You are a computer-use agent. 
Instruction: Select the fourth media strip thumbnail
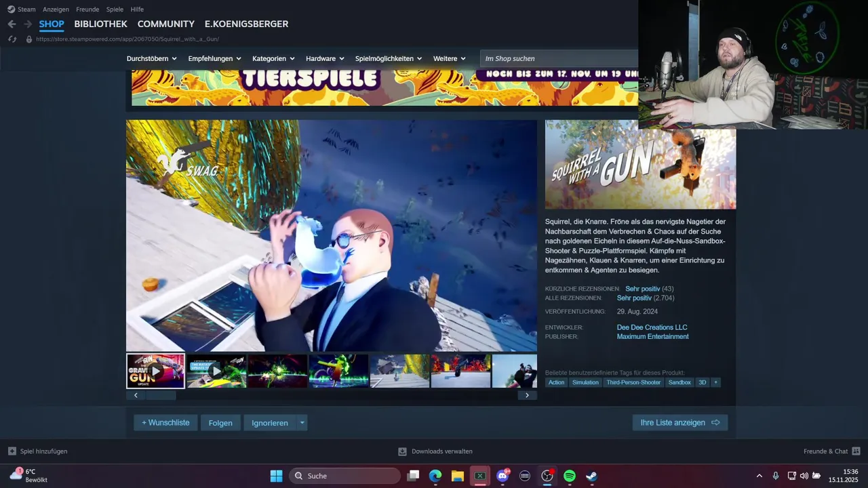point(338,371)
